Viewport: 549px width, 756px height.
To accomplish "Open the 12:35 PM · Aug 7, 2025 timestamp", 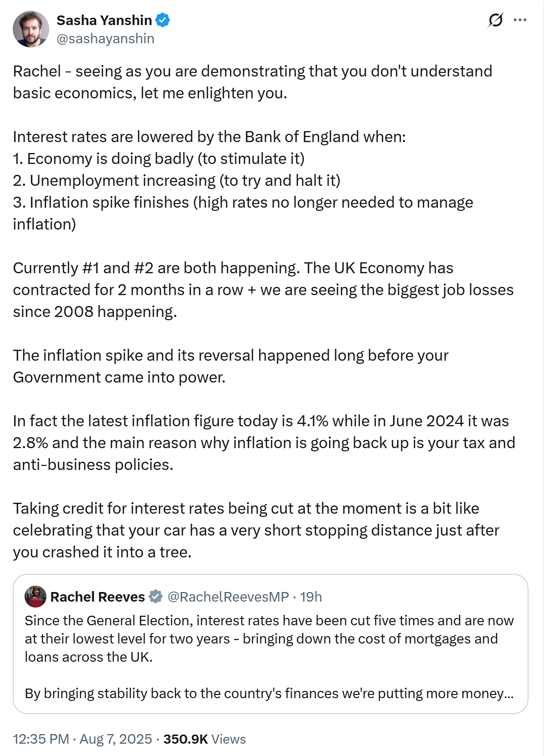I will [x=82, y=739].
